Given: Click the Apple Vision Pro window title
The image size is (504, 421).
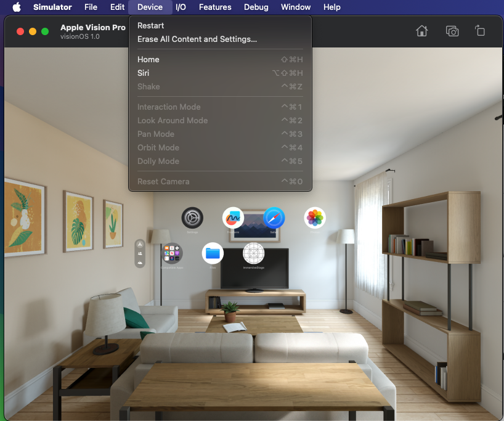Looking at the screenshot, I should click(x=93, y=27).
